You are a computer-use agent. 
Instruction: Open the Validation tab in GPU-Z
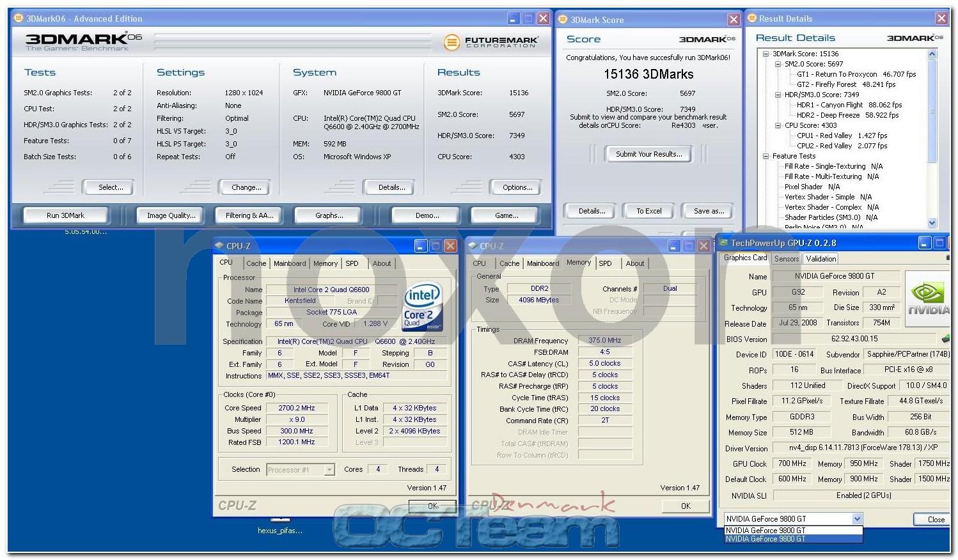tap(821, 259)
